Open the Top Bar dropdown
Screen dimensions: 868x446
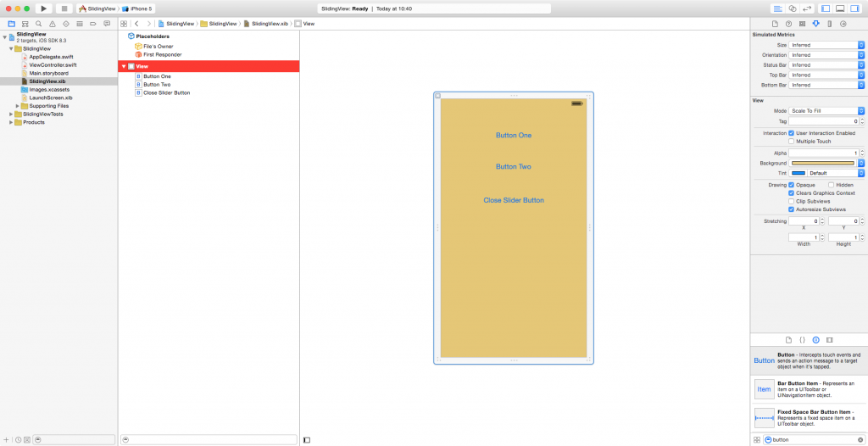click(826, 75)
